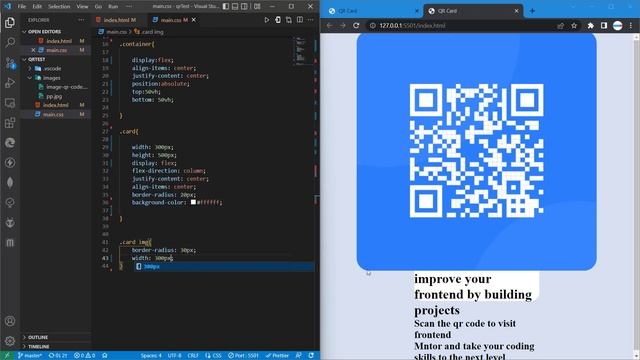Run the file with the play icon
640x360 pixels.
[267, 20]
